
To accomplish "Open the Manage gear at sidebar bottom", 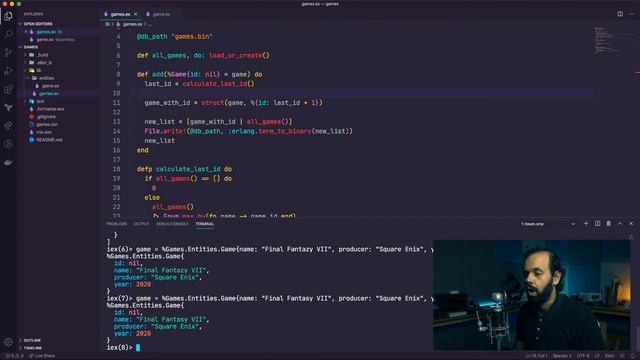I will tap(8, 342).
